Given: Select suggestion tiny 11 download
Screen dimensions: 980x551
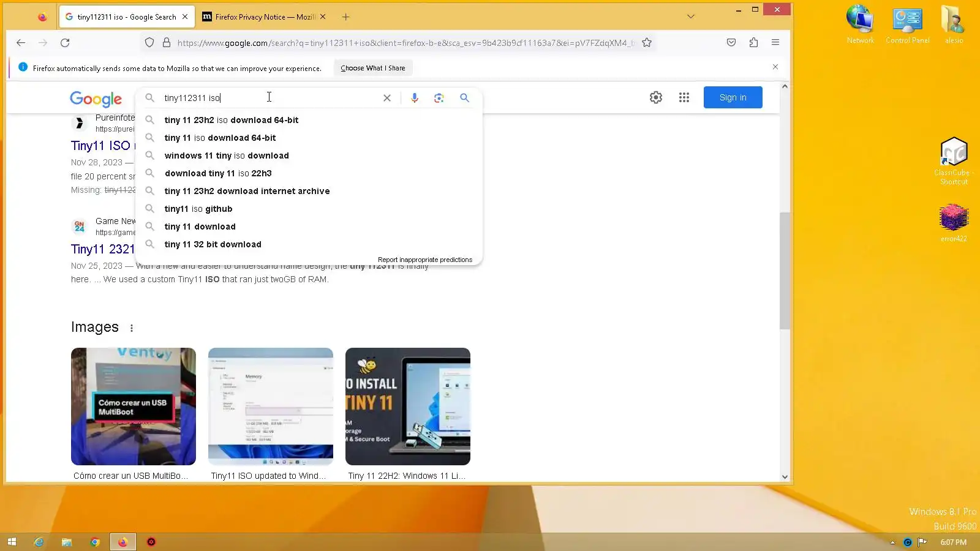Looking at the screenshot, I should coord(309,227).
